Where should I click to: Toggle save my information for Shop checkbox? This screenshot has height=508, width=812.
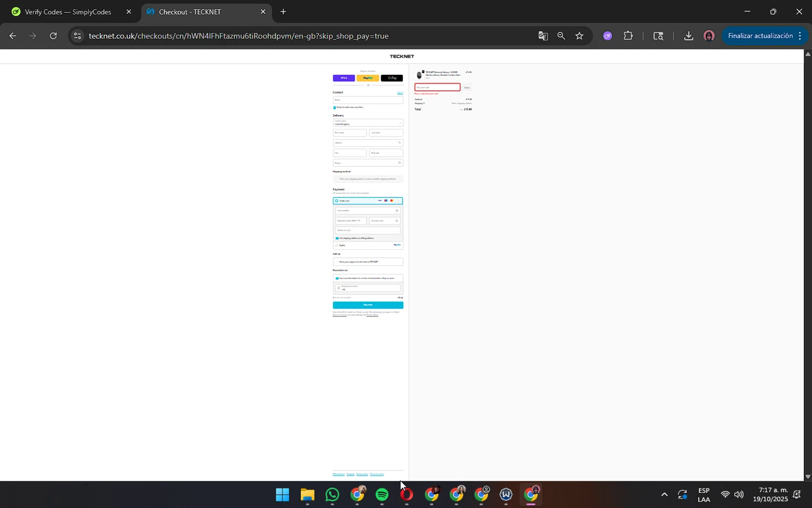point(337,278)
